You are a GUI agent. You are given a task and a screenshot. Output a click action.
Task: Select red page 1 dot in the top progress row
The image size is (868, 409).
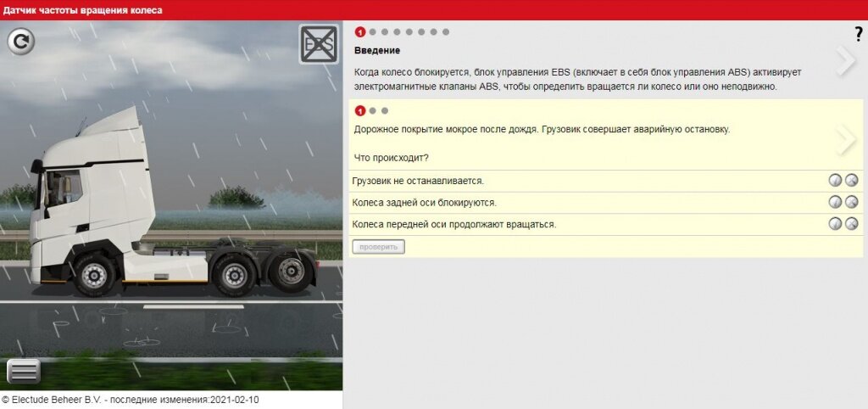(359, 32)
